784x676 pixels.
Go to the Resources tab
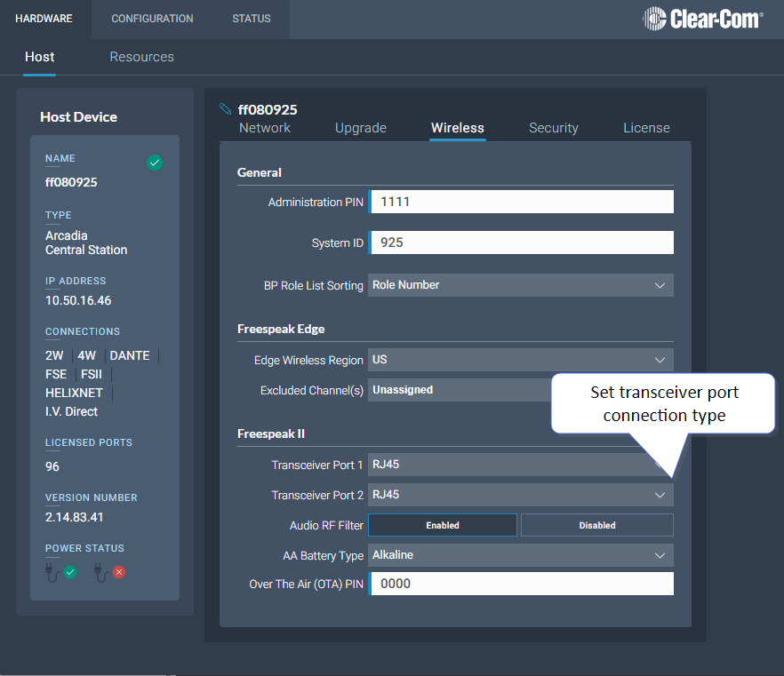click(x=141, y=57)
